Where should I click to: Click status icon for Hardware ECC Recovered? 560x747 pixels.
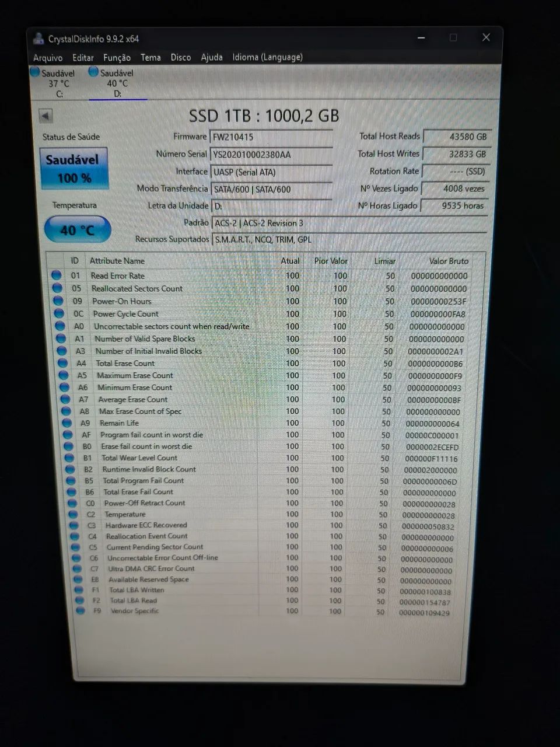(x=74, y=525)
